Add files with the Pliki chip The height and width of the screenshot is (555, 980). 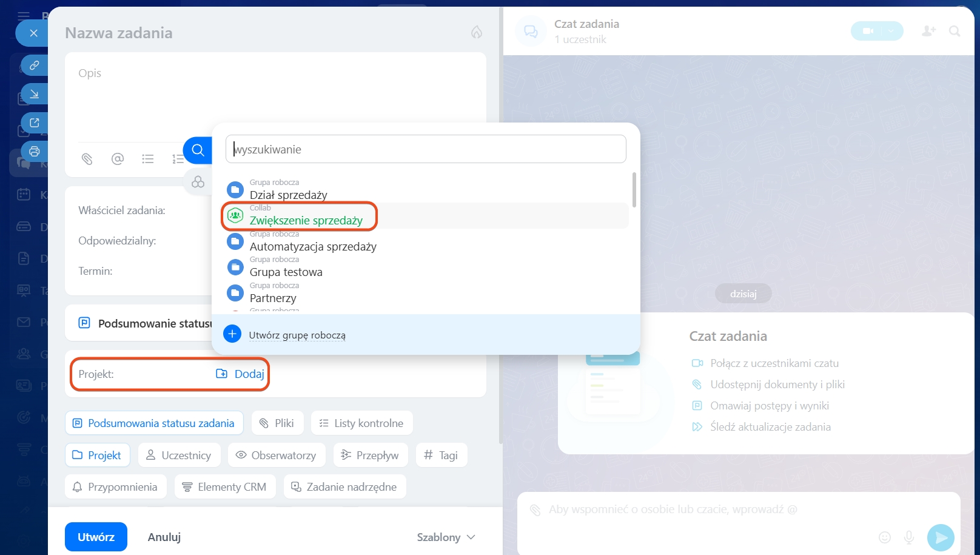pyautogui.click(x=277, y=423)
